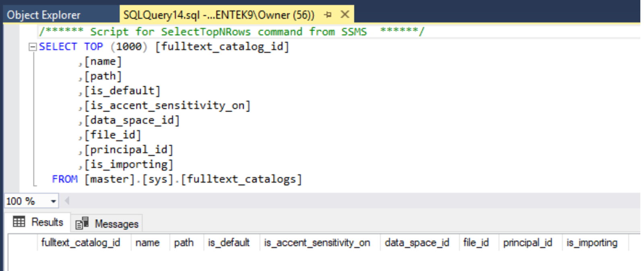
Task: Open the 100 % zoom dropdown
Action: tap(53, 201)
